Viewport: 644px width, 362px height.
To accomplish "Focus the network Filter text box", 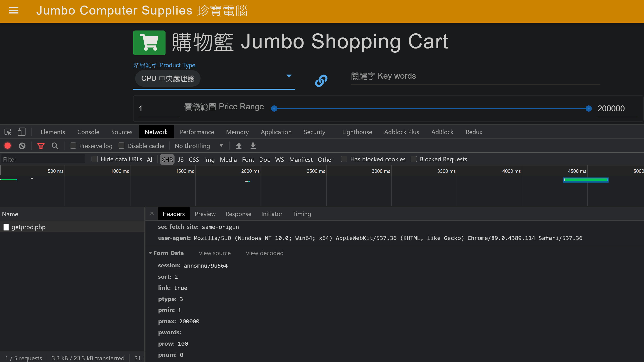I will pyautogui.click(x=43, y=159).
